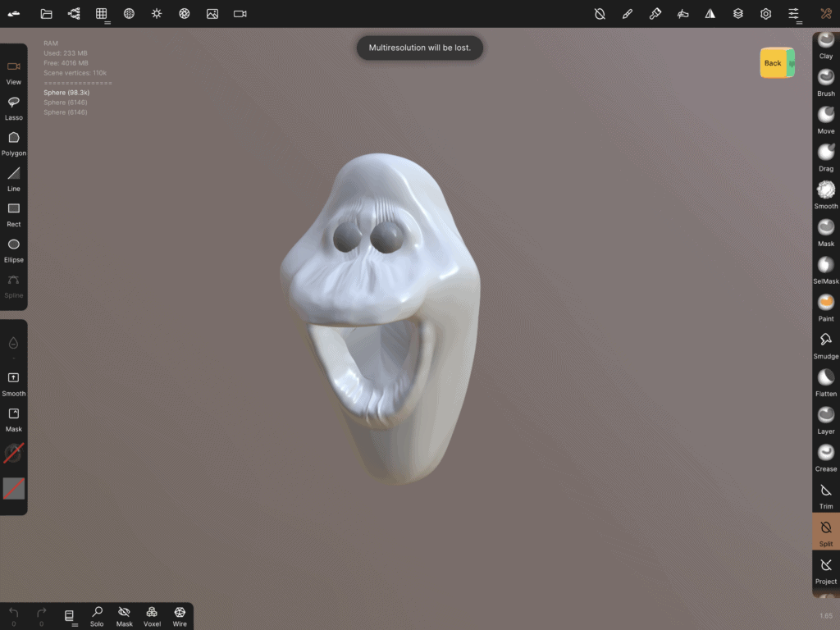Open the symmetry settings icon

point(710,14)
